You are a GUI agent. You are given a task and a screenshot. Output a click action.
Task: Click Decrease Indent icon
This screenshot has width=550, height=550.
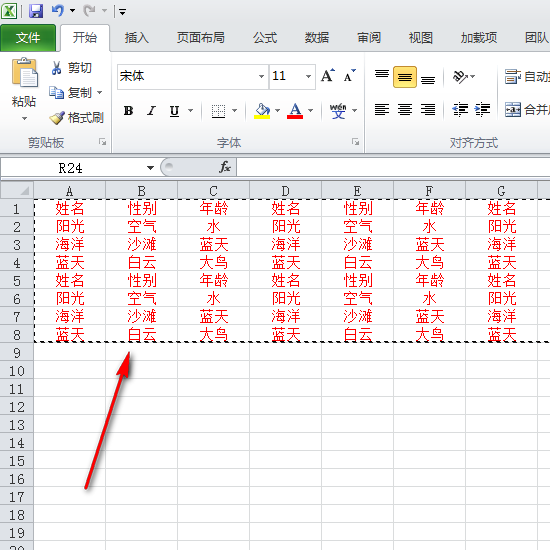(x=460, y=110)
